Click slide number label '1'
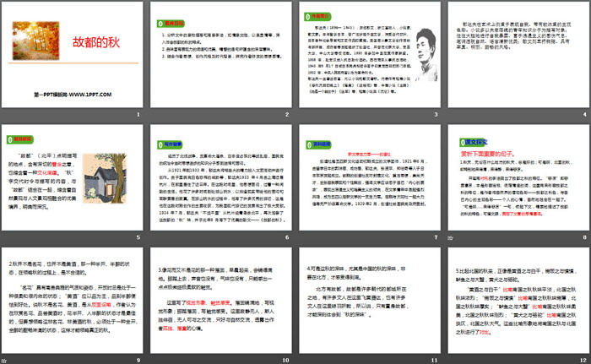The height and width of the screenshot is (364, 591). coord(138,114)
